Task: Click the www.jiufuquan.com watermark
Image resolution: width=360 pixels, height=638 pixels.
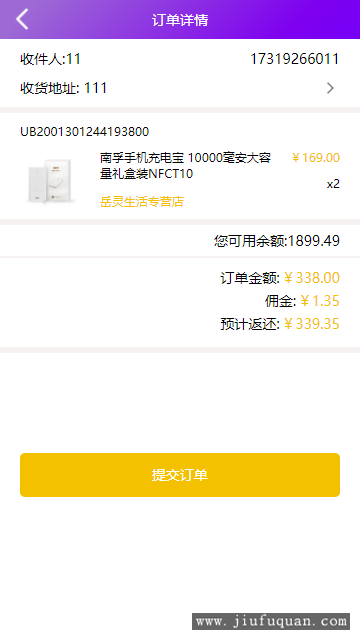Action: [x=271, y=621]
